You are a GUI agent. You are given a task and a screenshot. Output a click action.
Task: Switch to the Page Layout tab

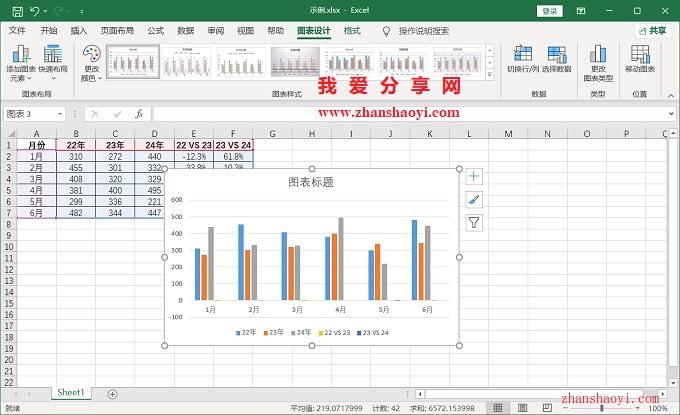(117, 31)
